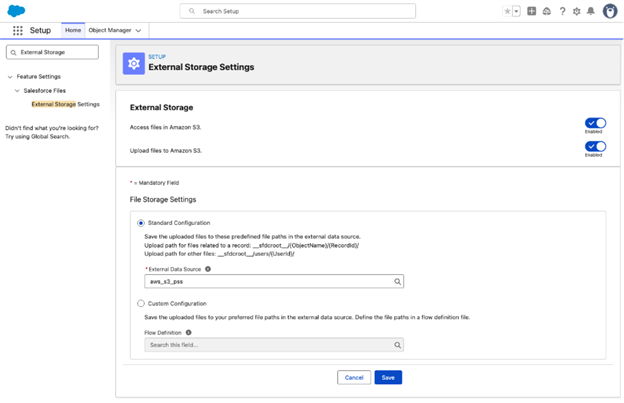624x403 pixels.
Task: Select the Standard Configuration radio button
Action: 141,223
